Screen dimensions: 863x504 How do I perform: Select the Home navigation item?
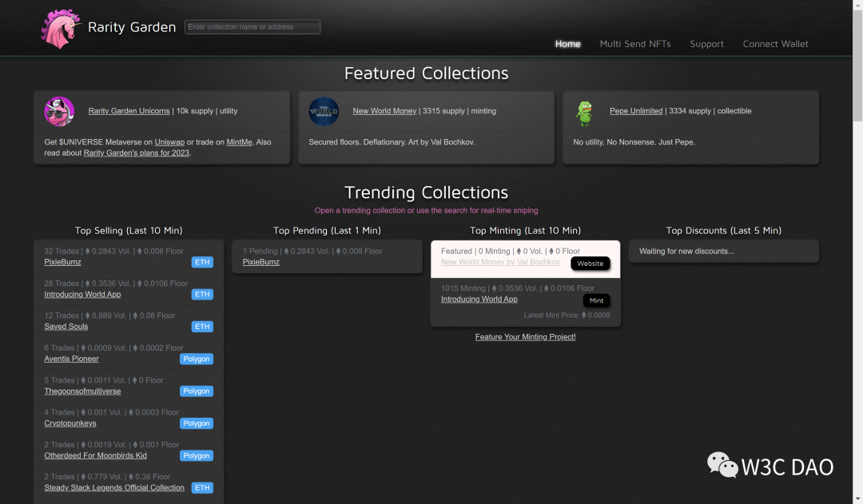[568, 44]
